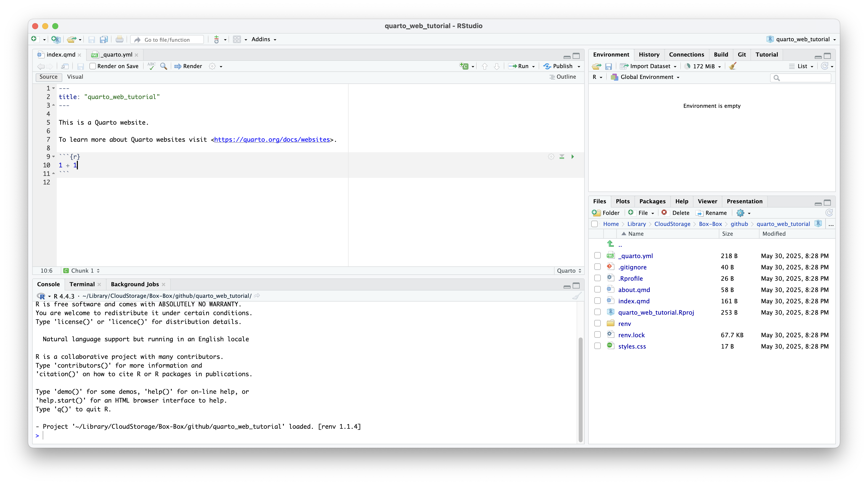Load workspace icon in Environment pane
This screenshot has width=868, height=485.
tap(596, 66)
